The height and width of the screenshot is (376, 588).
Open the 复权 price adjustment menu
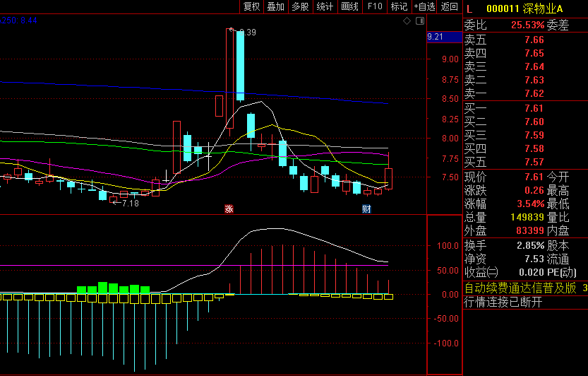(x=251, y=7)
